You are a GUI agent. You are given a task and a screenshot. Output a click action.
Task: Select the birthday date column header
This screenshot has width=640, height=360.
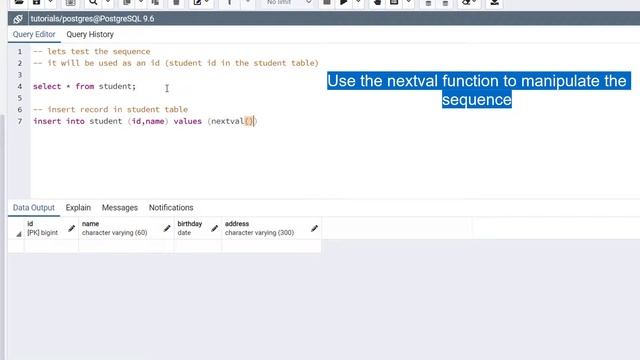[x=198, y=228]
